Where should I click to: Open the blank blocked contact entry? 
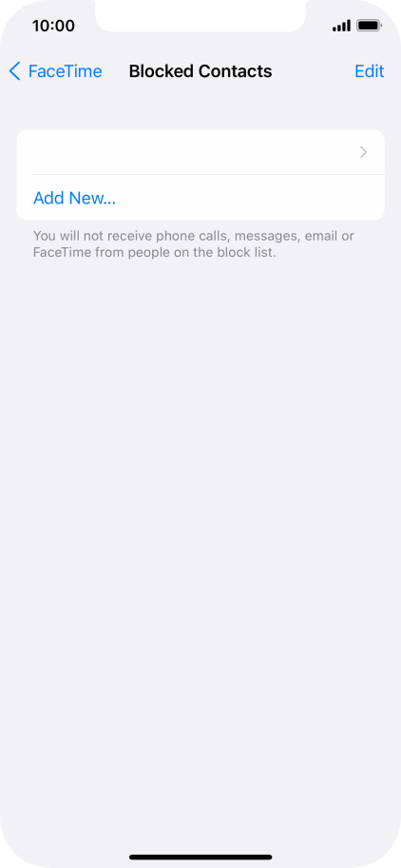(200, 152)
